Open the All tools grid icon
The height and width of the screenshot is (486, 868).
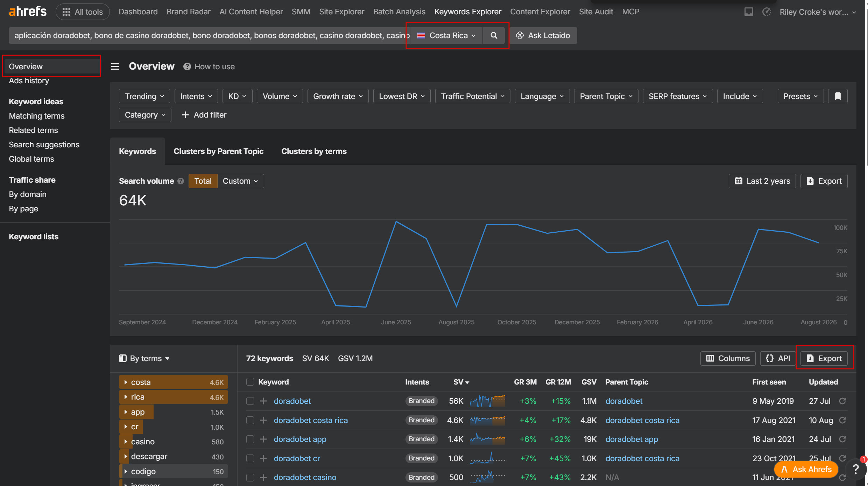point(66,12)
